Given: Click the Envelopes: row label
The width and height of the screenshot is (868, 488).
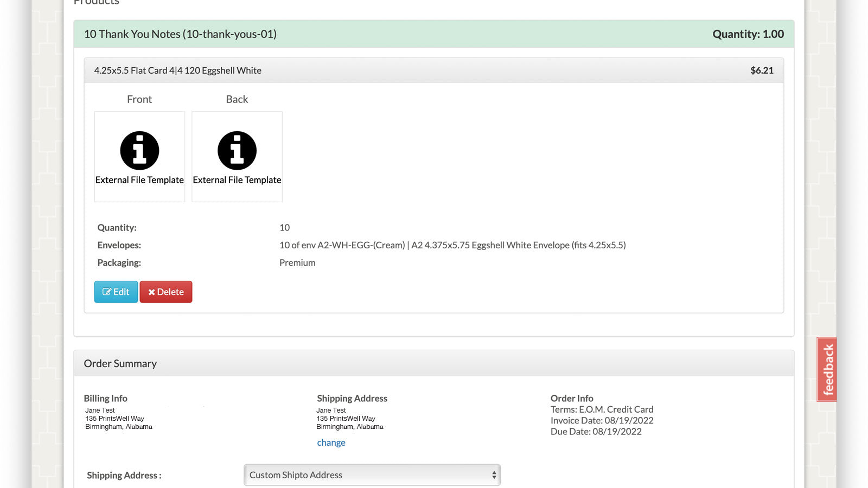Looking at the screenshot, I should coord(119,245).
